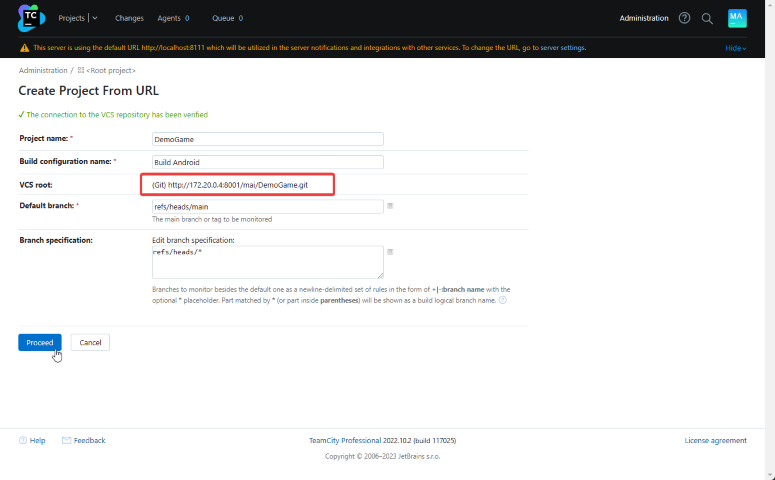Focus the Build configuration name field
Viewport: 775px width, 480px height.
[267, 162]
